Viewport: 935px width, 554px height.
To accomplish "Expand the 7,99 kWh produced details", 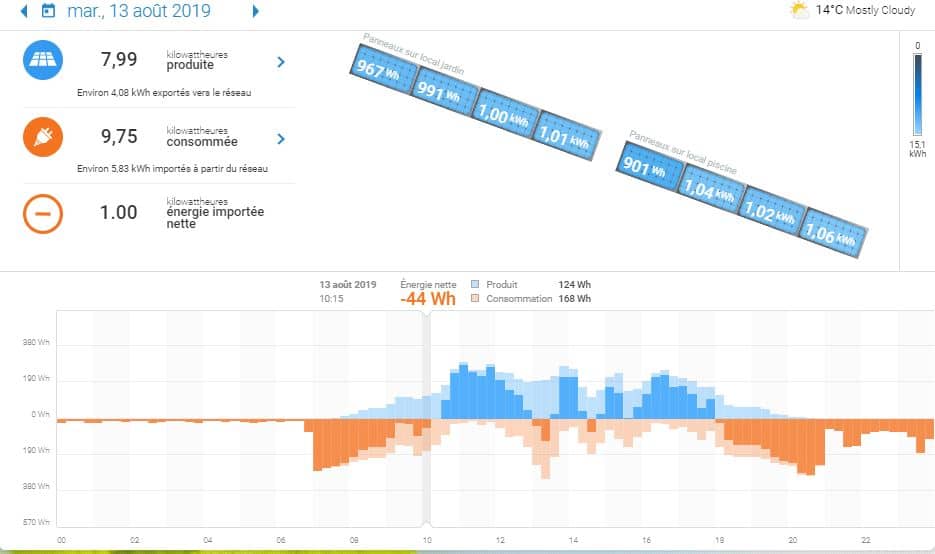I will pyautogui.click(x=281, y=62).
